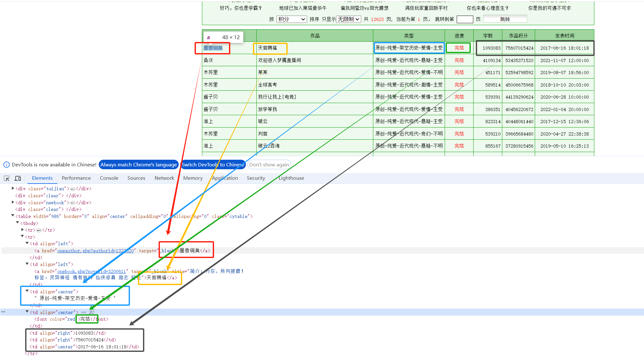Viewport: 644px width, 356px height.
Task: Expand the div class tuijian node
Action: 13,188
